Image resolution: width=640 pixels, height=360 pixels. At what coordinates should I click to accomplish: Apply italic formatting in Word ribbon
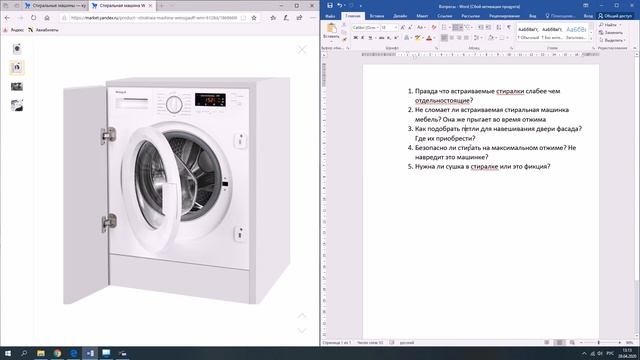click(362, 38)
